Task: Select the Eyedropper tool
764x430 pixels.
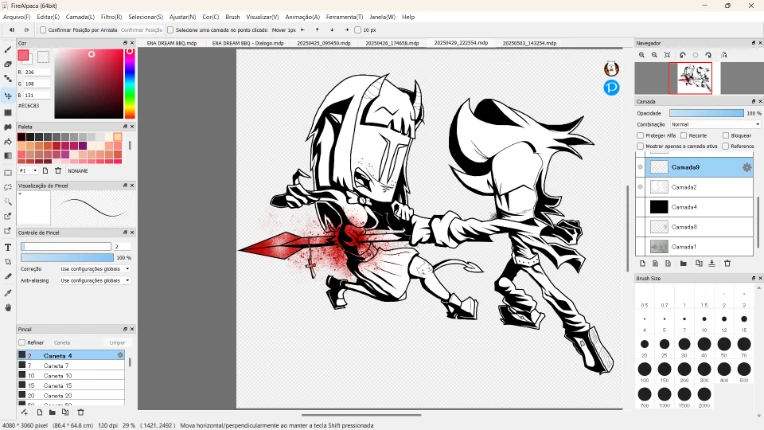Action: pos(8,293)
